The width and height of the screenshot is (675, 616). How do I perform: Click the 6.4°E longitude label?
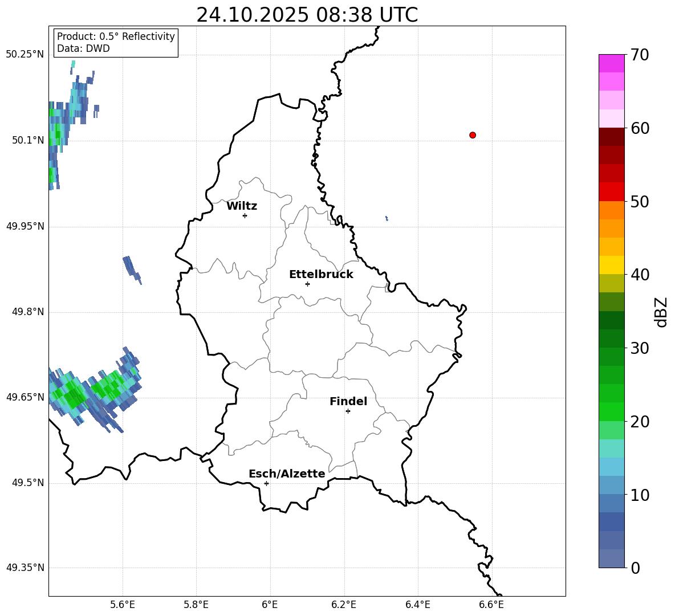418,605
